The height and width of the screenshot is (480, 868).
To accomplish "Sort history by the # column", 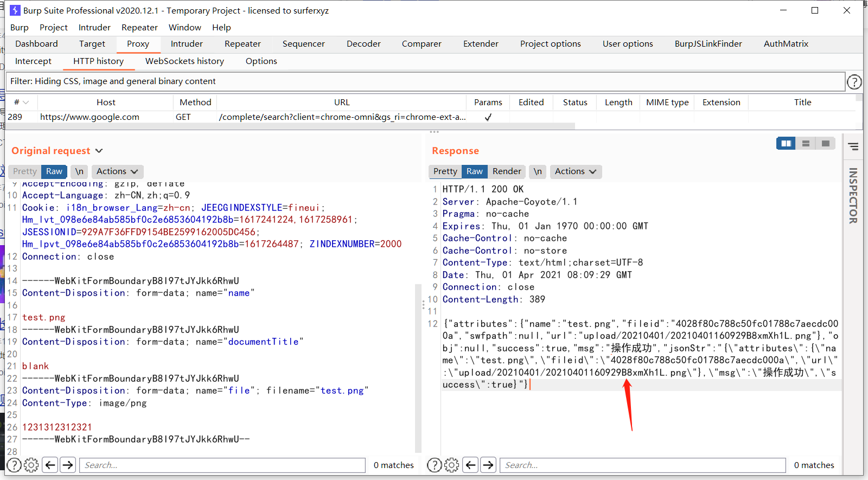I will [22, 103].
